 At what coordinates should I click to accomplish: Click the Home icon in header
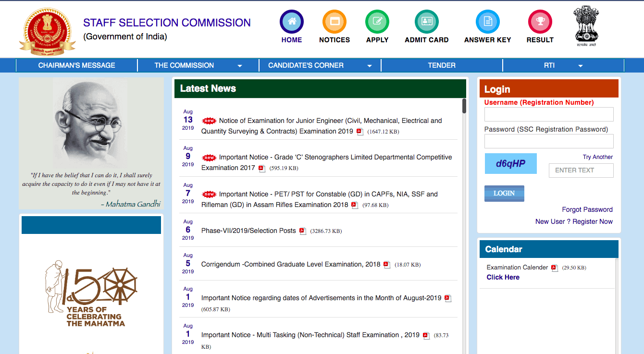pos(292,22)
